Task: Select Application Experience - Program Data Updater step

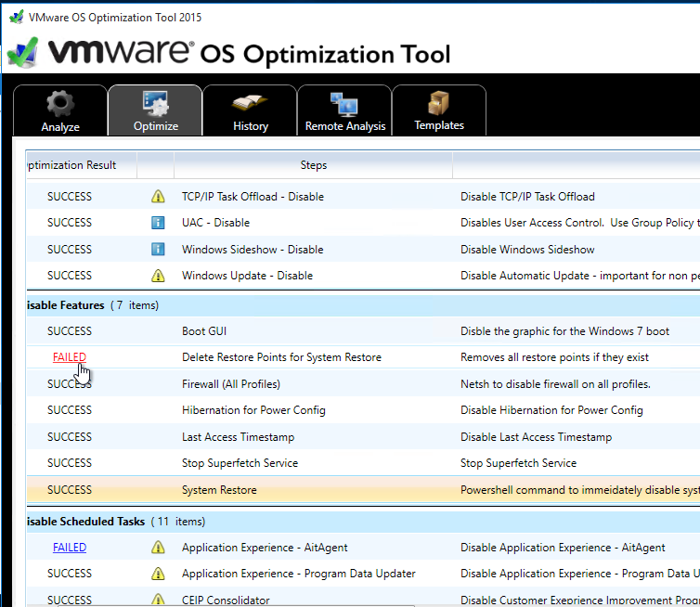Action: click(298, 574)
